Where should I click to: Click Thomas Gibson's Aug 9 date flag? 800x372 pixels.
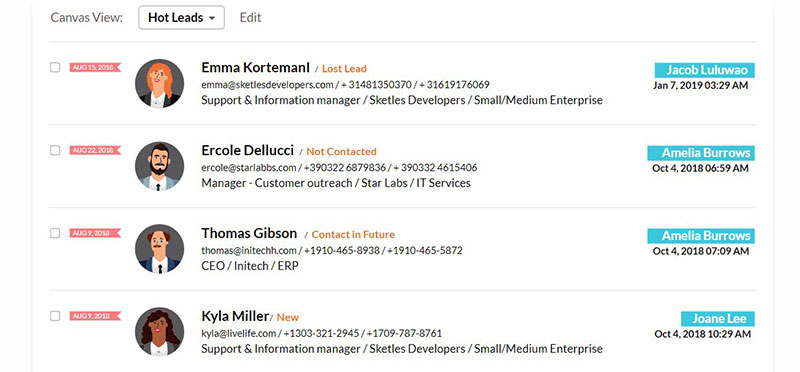point(95,233)
